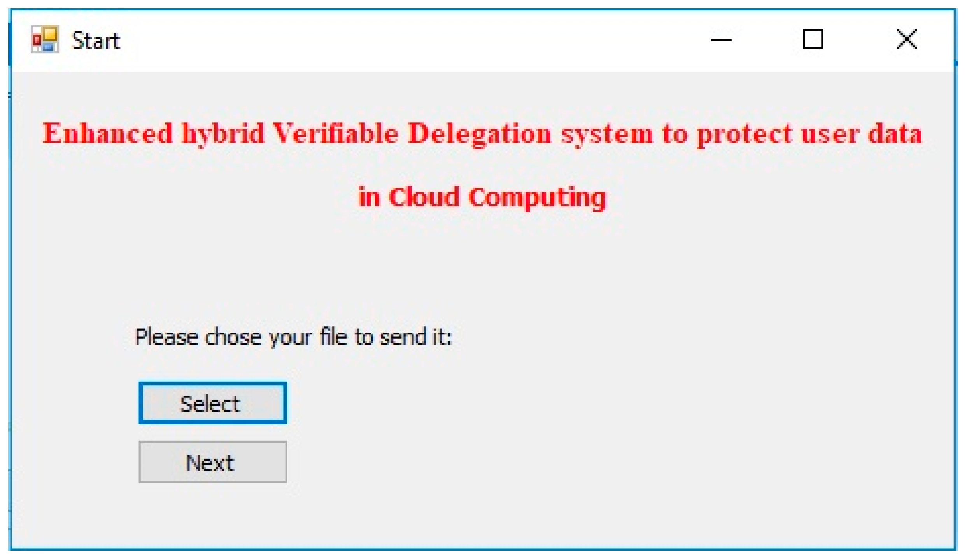967x560 pixels.
Task: Click the "in Cloud Computing" heading line
Action: [482, 197]
